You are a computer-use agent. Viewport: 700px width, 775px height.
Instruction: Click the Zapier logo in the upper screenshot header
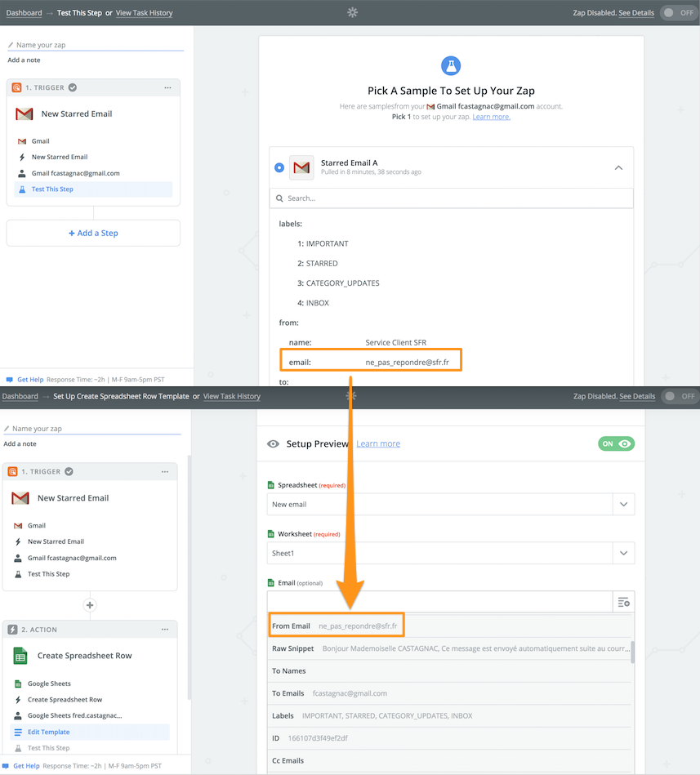point(352,12)
